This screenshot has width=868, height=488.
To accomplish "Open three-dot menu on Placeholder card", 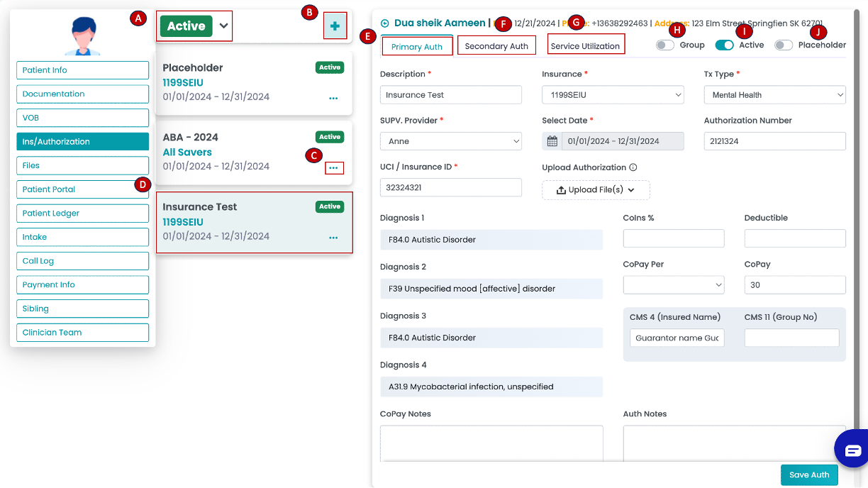I will pyautogui.click(x=333, y=99).
